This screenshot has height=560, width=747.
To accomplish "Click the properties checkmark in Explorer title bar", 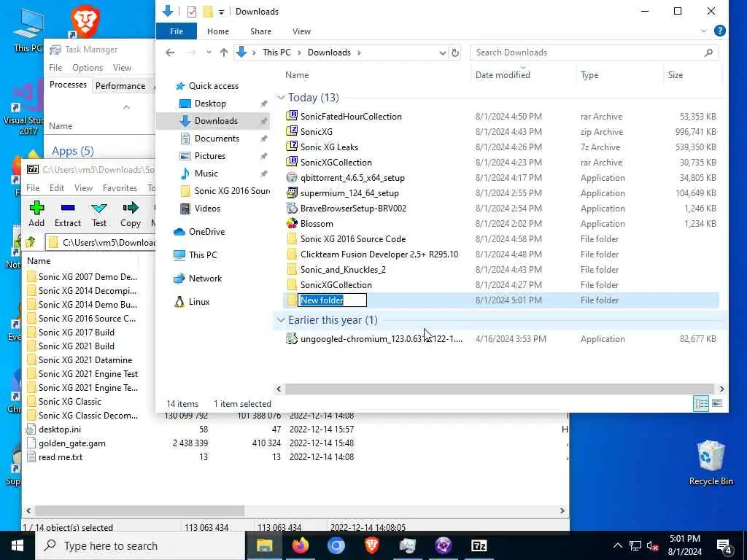I will click(192, 12).
